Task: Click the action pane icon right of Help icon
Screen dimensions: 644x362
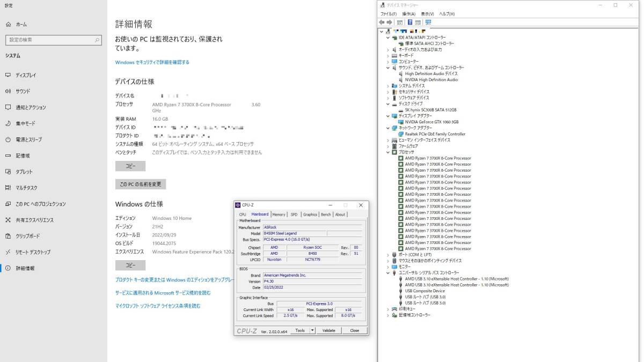Action: [418, 23]
